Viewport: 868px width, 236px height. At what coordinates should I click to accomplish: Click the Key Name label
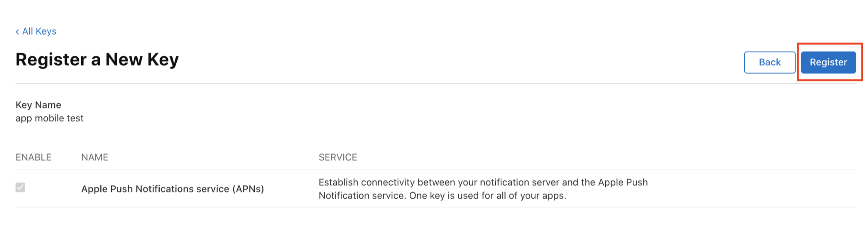(x=38, y=105)
